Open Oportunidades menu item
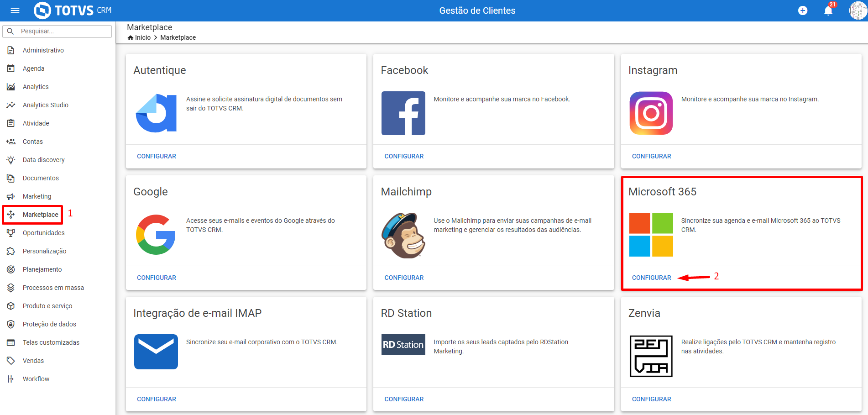Viewport: 868px width, 415px height. [44, 233]
